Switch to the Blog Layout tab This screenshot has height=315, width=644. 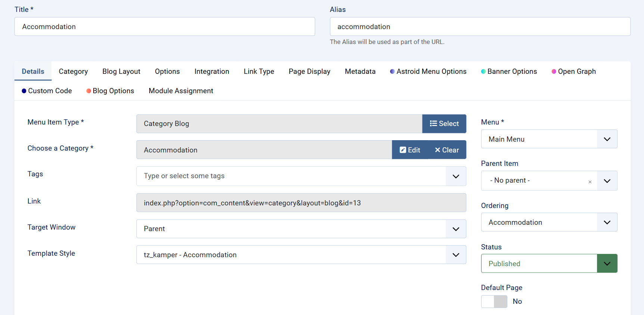tap(121, 72)
